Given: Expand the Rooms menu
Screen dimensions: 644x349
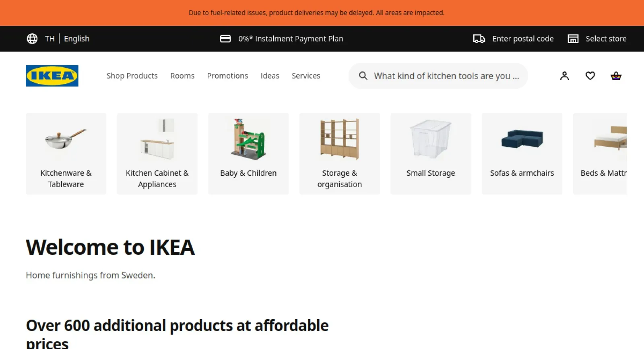Looking at the screenshot, I should (182, 76).
